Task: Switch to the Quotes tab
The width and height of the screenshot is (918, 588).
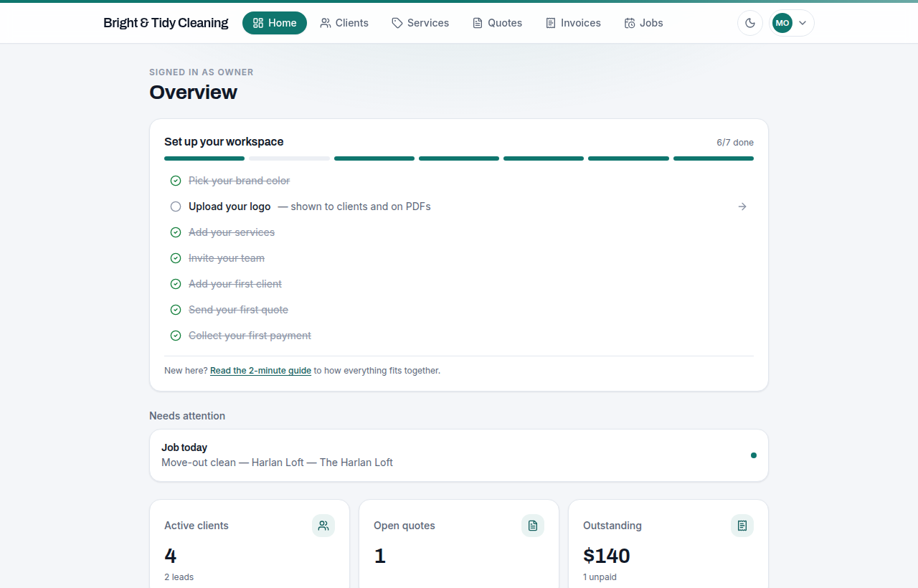Action: pos(497,23)
